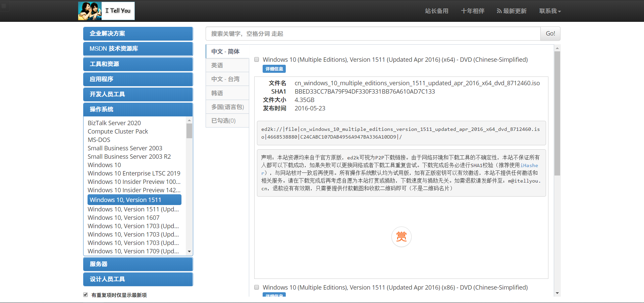644x303 pixels.
Task: Select Windows 10, Version 1709 (Upd... entry
Action: (x=133, y=251)
